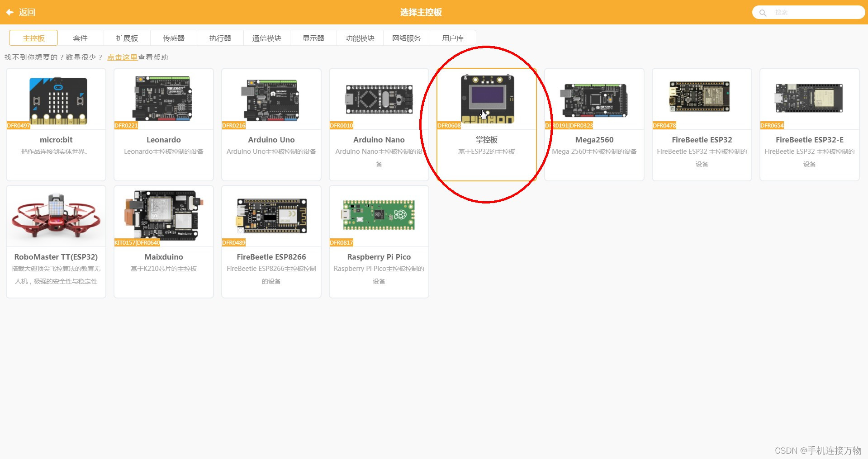Select the Mega2560 board image
The width and height of the screenshot is (868, 459).
click(x=594, y=100)
